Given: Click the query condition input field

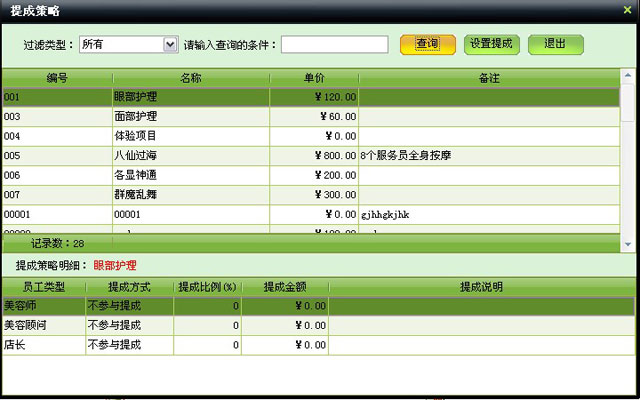Looking at the screenshot, I should point(334,44).
